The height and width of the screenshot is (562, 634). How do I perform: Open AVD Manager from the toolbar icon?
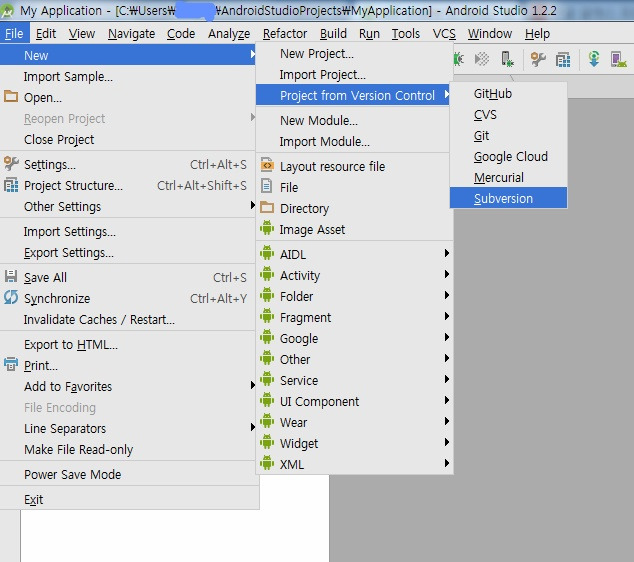pyautogui.click(x=618, y=59)
